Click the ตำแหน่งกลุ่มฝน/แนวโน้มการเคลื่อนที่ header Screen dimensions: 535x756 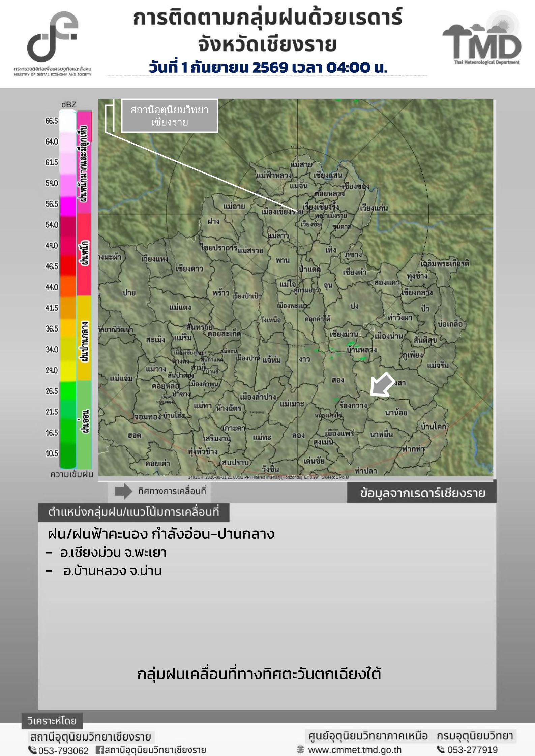click(133, 512)
